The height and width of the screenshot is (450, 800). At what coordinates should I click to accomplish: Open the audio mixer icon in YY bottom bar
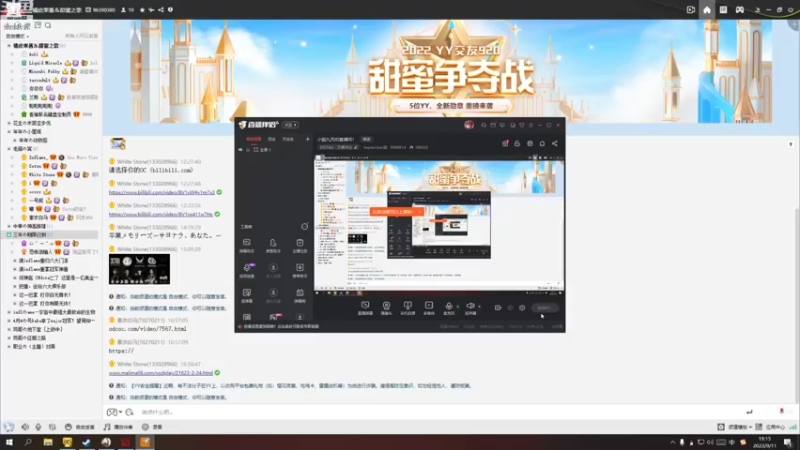[x=52, y=427]
